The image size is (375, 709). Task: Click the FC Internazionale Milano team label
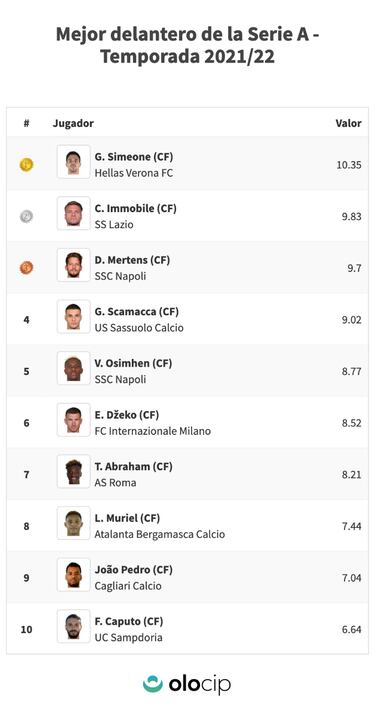click(x=152, y=431)
